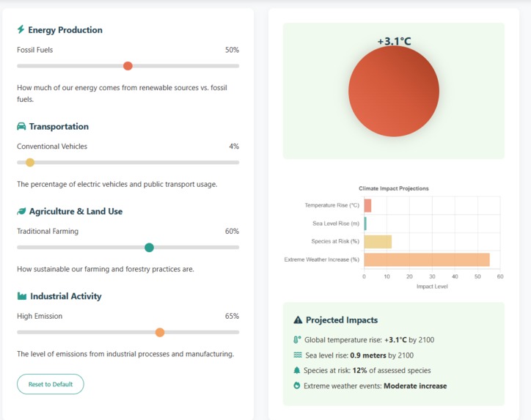Click the Agriculture & Land Use heading

[x=76, y=211]
